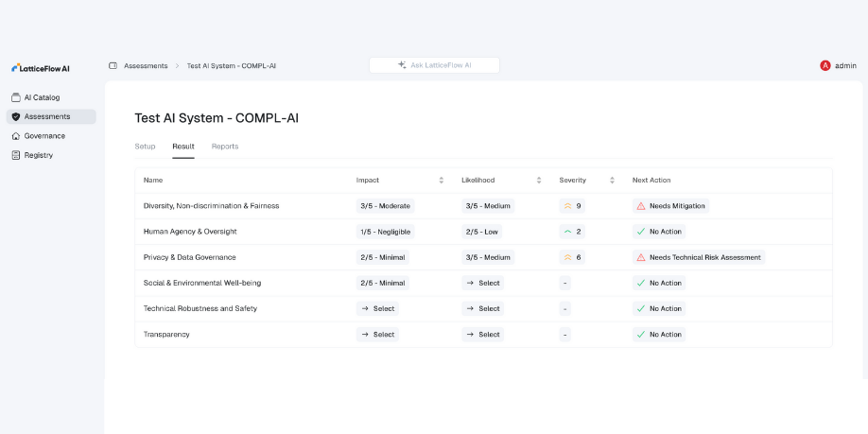Screen dimensions: 868x434
Task: Open Impact dropdown for Human Agency & Oversight
Action: (385, 232)
